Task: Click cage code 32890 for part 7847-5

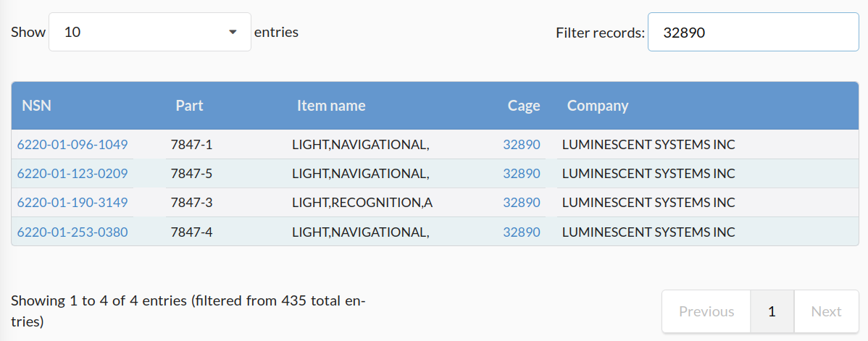Action: pos(522,174)
